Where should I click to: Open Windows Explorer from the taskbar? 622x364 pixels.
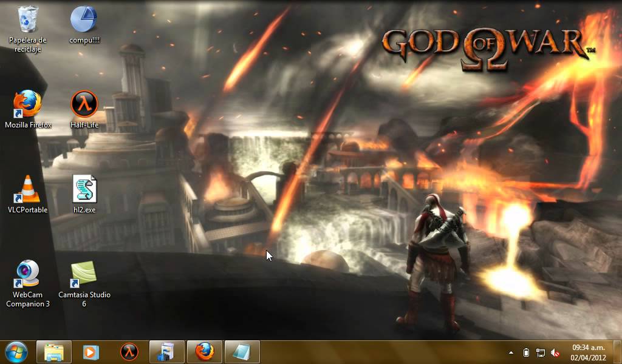point(54,352)
